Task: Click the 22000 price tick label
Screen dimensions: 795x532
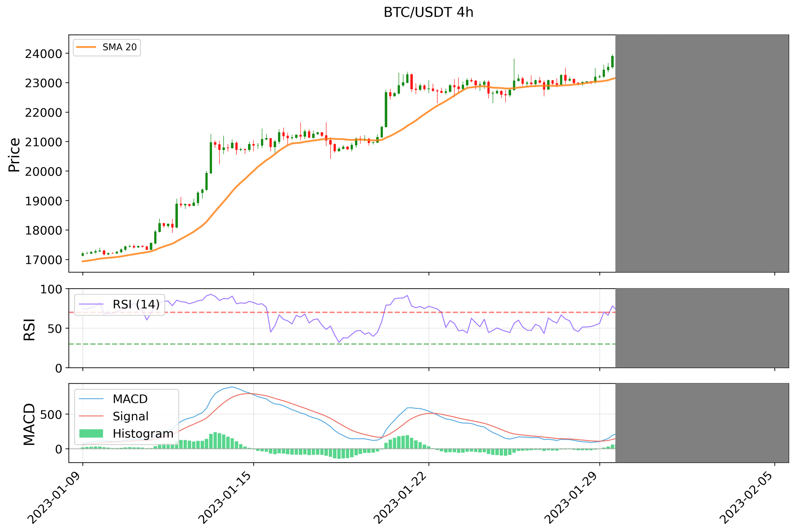Action: 44,113
